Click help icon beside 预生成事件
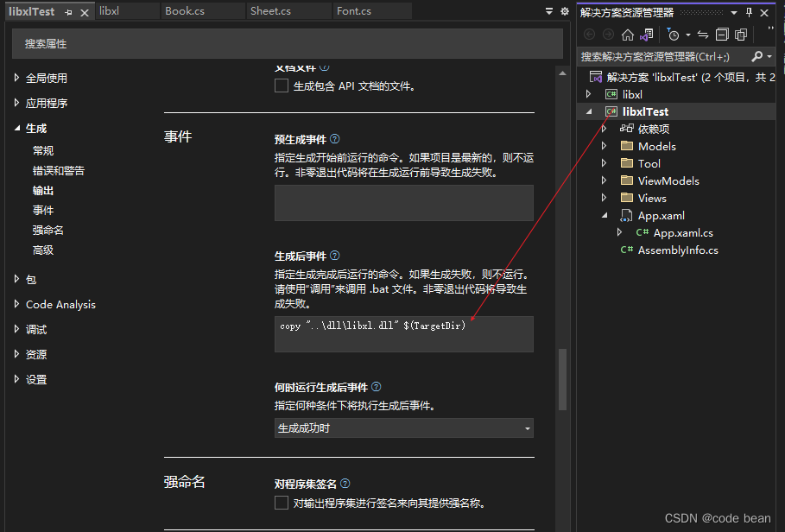Screen dimensions: 785x532 click(x=335, y=139)
